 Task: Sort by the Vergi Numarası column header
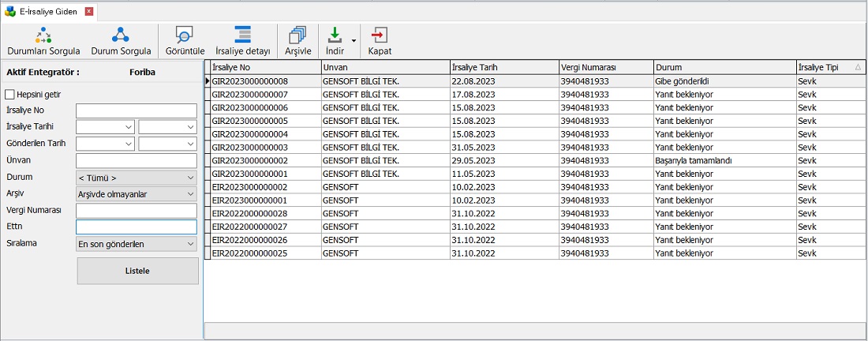point(606,67)
